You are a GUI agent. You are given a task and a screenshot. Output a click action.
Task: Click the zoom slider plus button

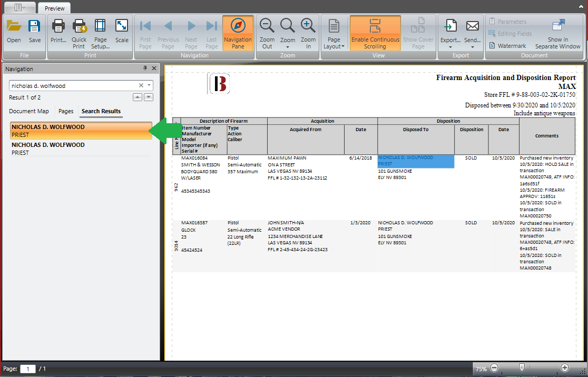565,368
